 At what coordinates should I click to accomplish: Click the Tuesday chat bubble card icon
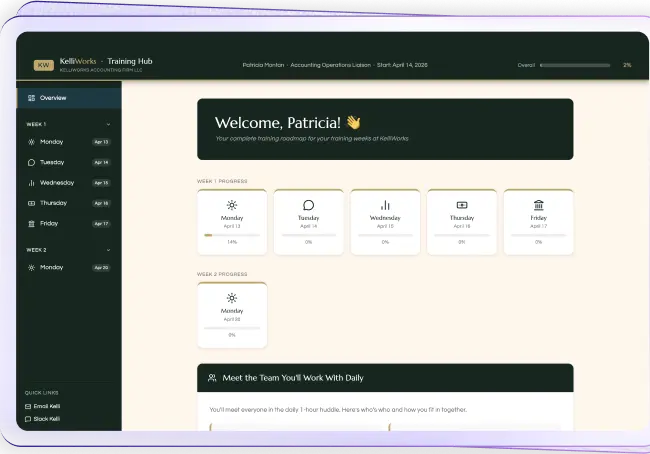point(308,205)
